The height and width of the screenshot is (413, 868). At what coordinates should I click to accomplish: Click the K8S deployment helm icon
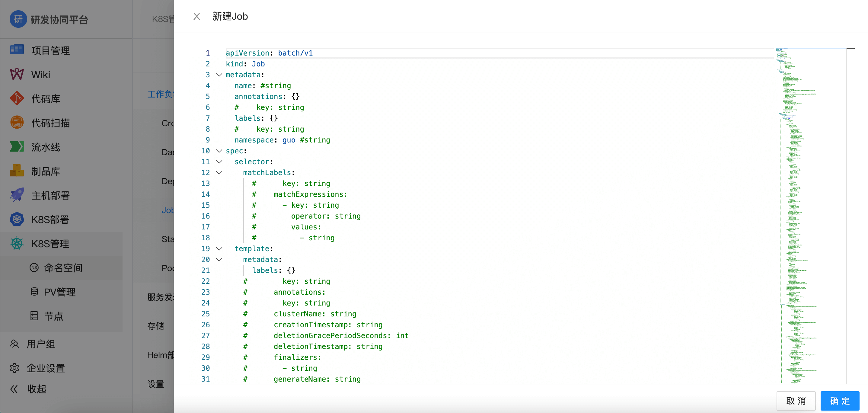tap(17, 219)
